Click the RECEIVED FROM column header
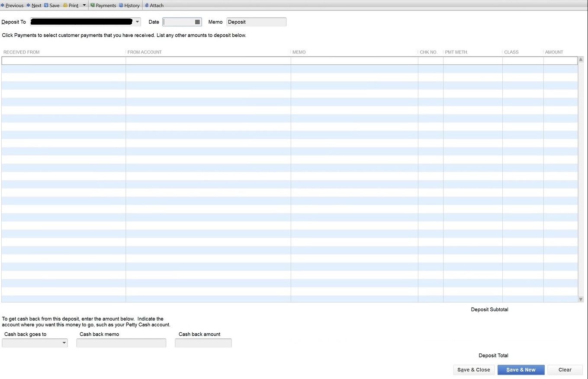 22,52
